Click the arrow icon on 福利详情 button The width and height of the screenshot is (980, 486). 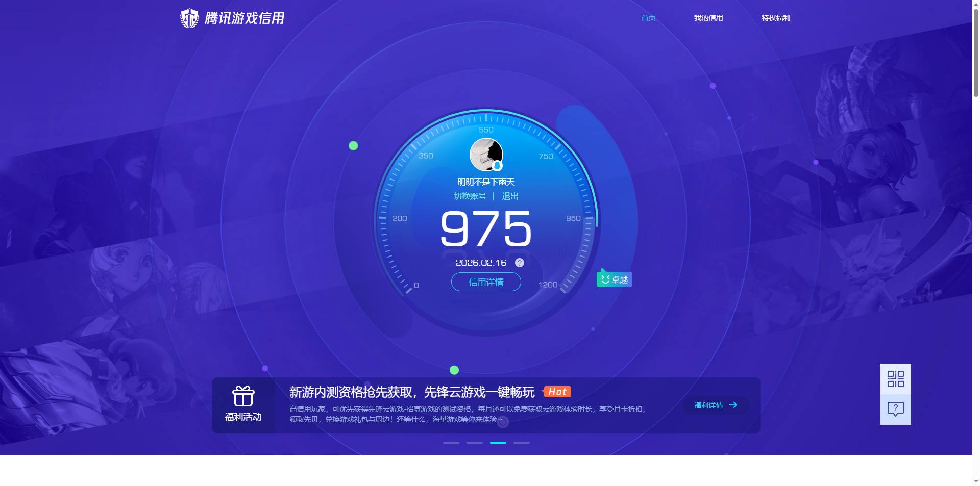[733, 405]
